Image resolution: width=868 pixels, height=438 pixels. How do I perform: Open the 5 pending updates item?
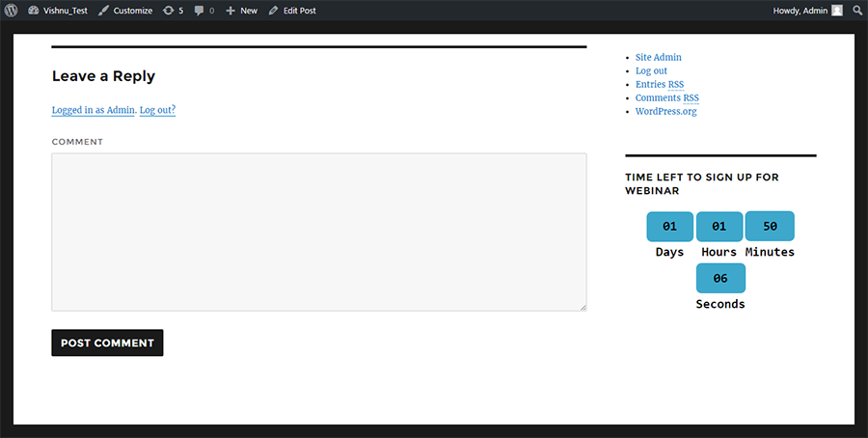point(173,11)
